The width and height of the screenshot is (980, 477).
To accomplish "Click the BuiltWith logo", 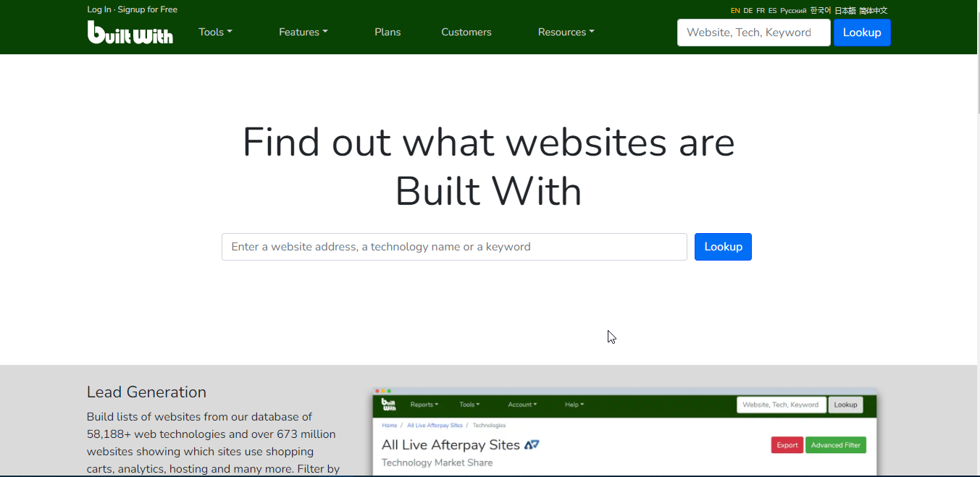I will click(x=130, y=33).
